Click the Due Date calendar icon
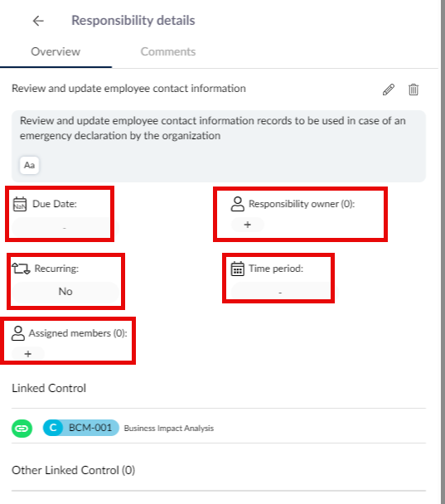This screenshot has height=504, width=445. tap(20, 204)
